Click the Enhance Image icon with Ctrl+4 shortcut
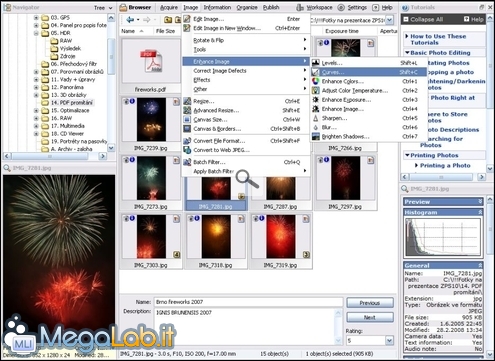Image resolution: width=495 pixels, height=361 pixels. [x=315, y=109]
